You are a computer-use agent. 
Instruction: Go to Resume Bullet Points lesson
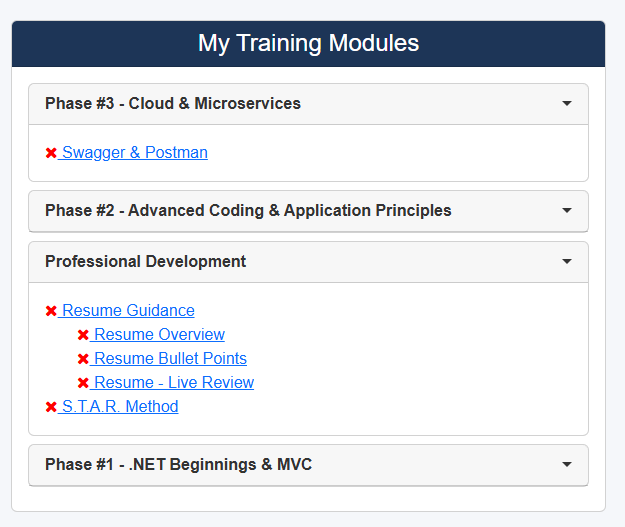coord(170,359)
